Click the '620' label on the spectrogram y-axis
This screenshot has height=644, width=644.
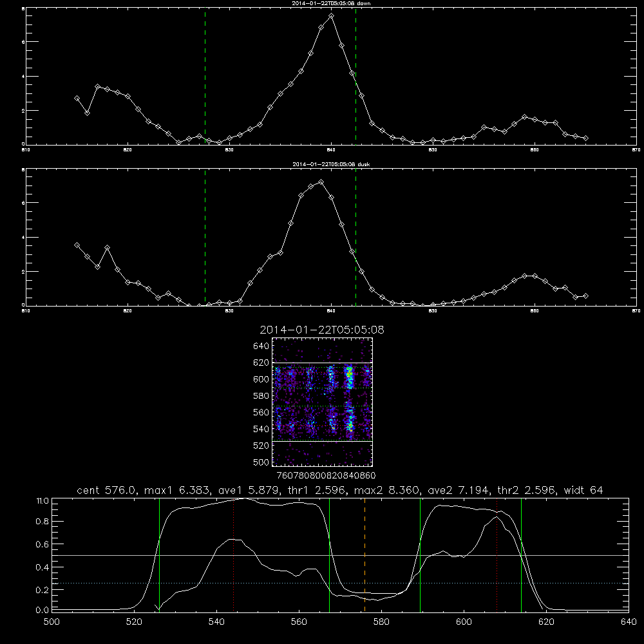261,363
